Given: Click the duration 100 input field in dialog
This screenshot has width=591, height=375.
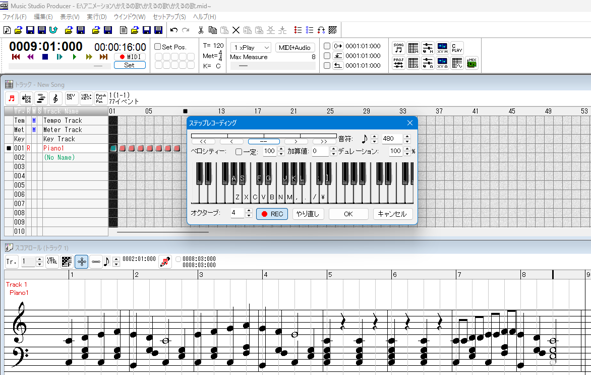Looking at the screenshot, I should pos(395,152).
